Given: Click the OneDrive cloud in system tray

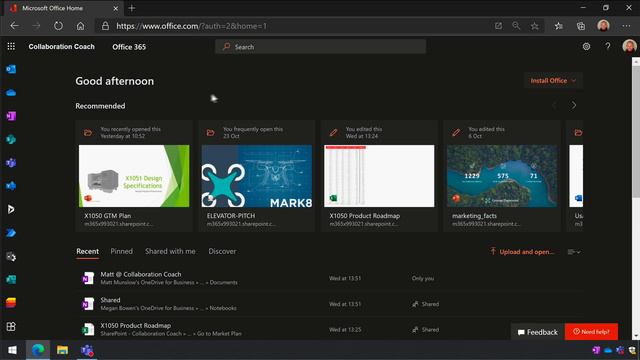Looking at the screenshot, I should click(608, 350).
